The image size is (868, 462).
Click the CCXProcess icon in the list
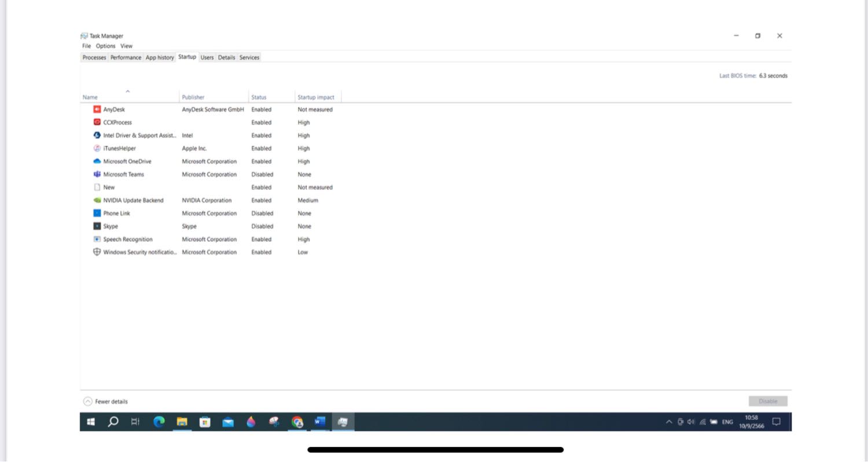tap(97, 122)
